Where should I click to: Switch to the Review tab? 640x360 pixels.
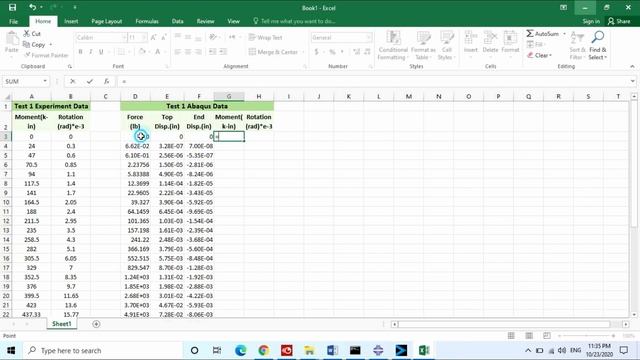click(x=205, y=21)
